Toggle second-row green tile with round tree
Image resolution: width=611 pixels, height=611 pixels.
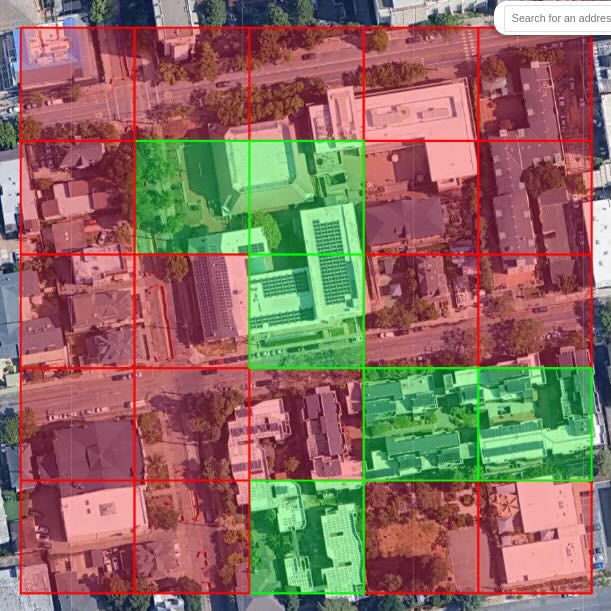click(x=307, y=198)
